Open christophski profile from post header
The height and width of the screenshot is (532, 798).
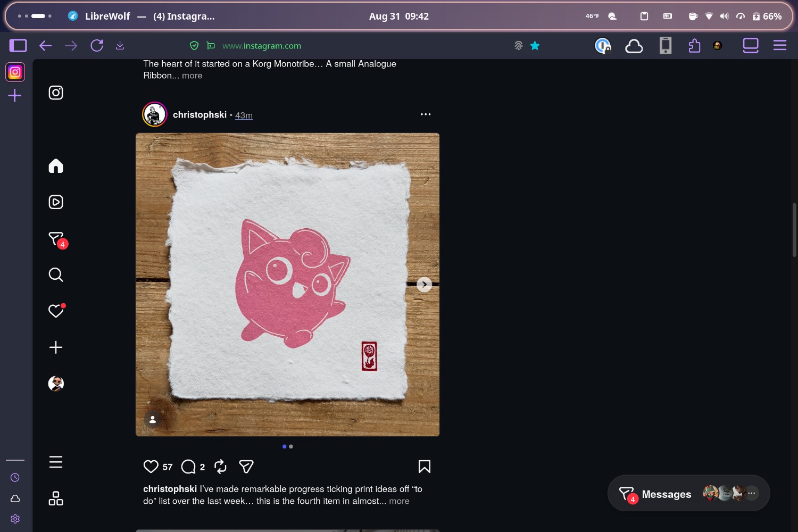199,115
